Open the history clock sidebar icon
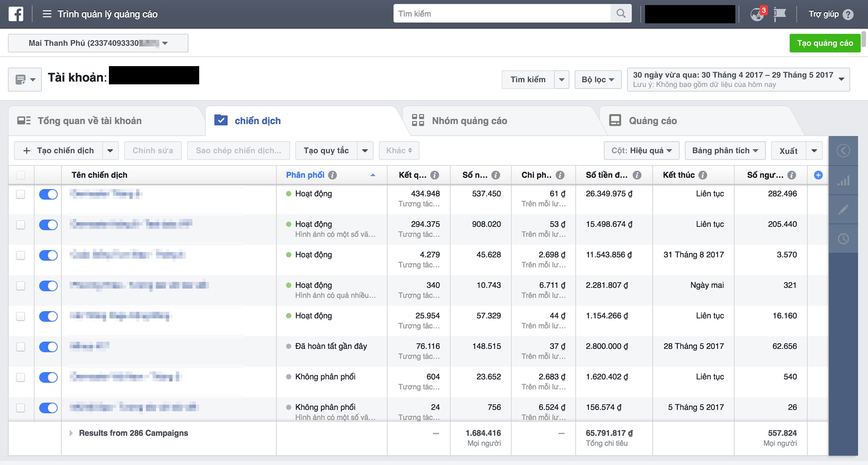 point(843,239)
